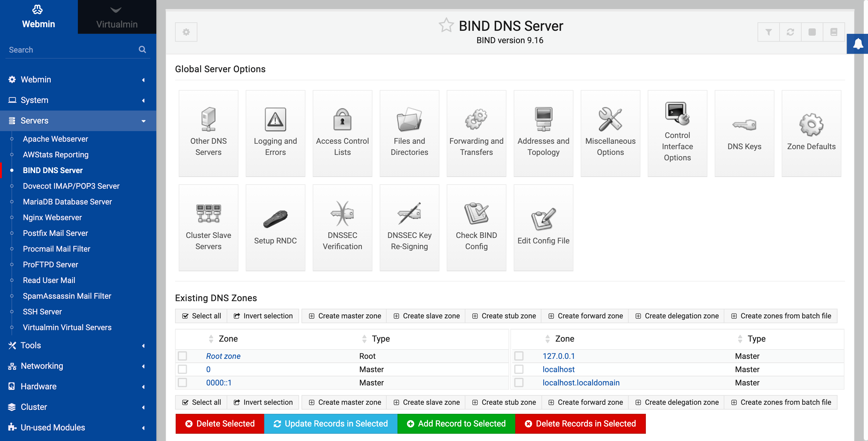The width and height of the screenshot is (868, 441).
Task: Open Apache Webserver from sidebar
Action: tap(55, 139)
